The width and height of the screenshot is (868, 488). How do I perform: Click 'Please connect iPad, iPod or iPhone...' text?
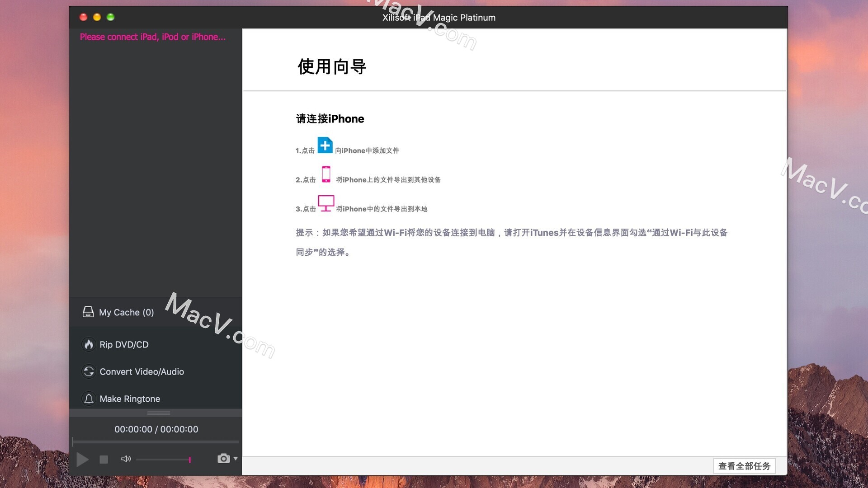[x=153, y=37]
